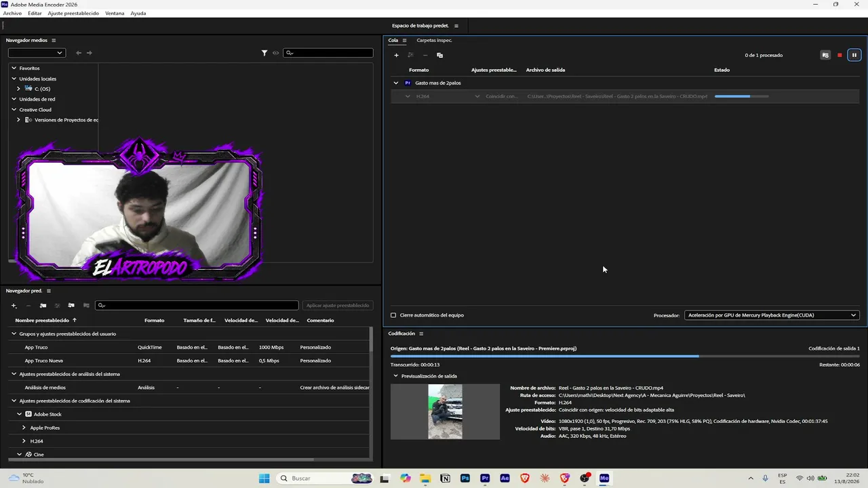
Task: Open the media browser location dropdown
Action: coord(37,53)
